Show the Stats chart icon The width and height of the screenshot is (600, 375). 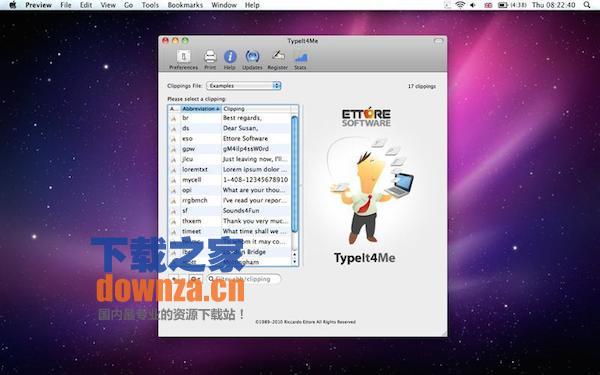click(x=300, y=60)
